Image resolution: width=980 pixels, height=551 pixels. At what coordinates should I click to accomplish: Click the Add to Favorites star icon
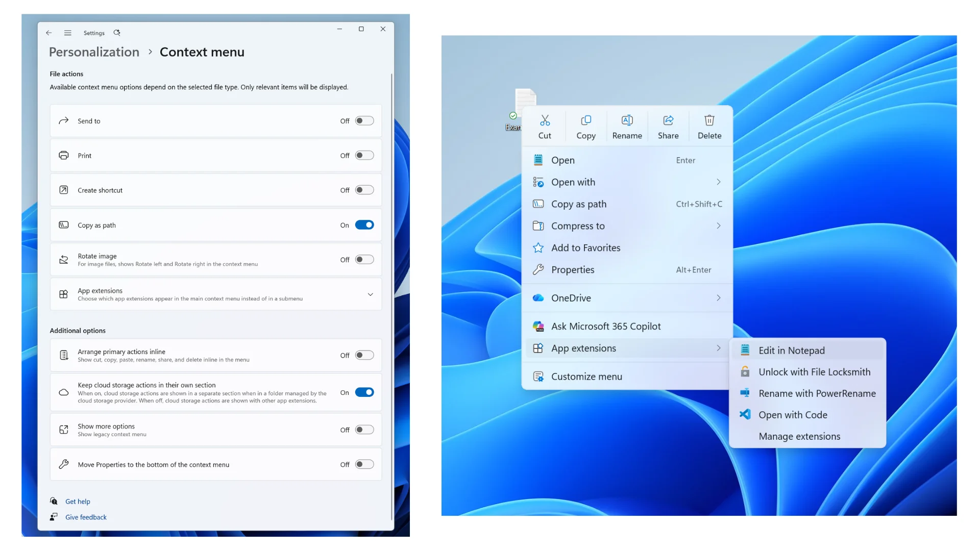point(538,248)
